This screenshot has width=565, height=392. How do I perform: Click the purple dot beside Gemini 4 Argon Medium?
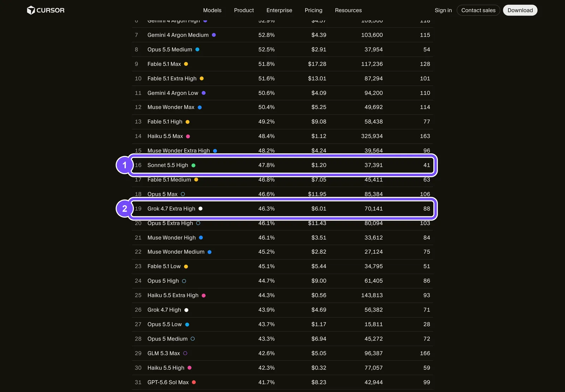pyautogui.click(x=214, y=35)
